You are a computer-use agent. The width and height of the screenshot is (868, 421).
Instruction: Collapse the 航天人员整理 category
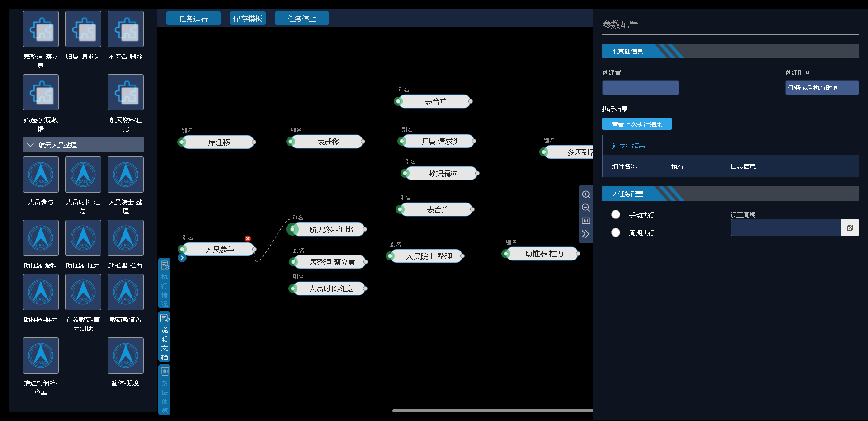coord(83,145)
